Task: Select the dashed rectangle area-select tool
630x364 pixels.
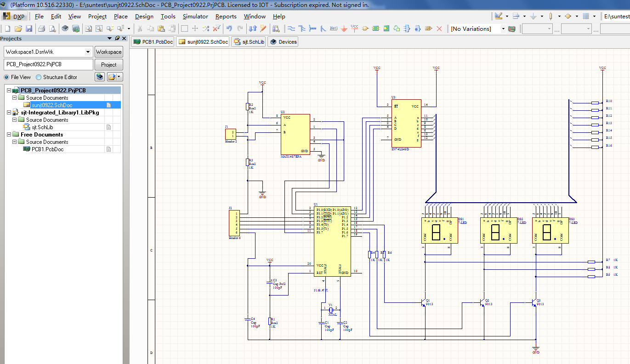Action: (184, 28)
